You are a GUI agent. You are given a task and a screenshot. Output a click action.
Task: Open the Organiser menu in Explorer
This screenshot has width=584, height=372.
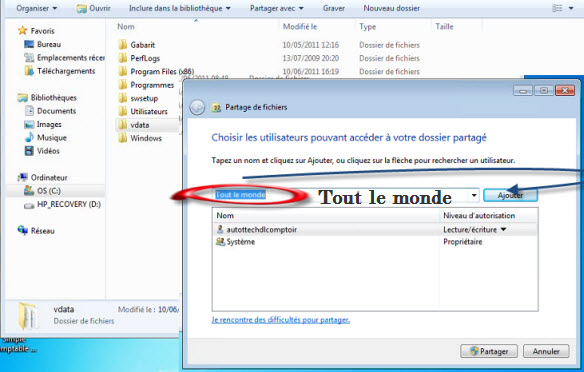coord(36,8)
